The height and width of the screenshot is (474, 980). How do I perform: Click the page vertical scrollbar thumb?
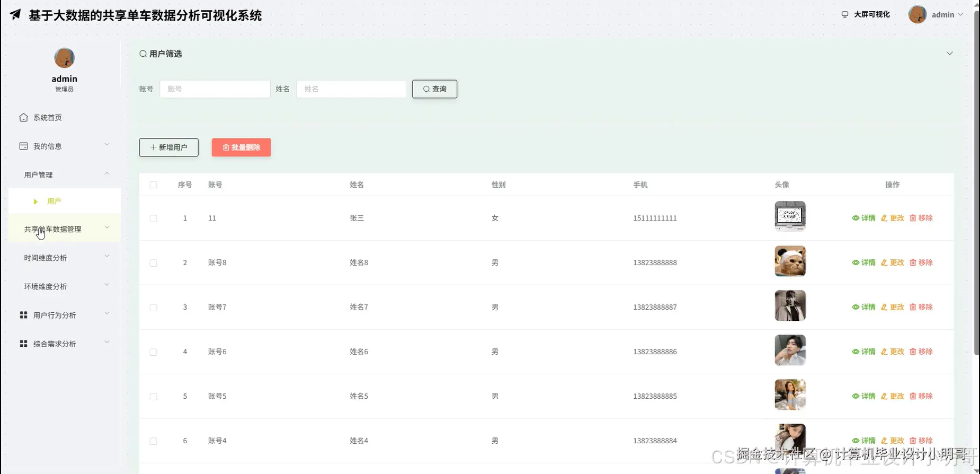click(976, 183)
